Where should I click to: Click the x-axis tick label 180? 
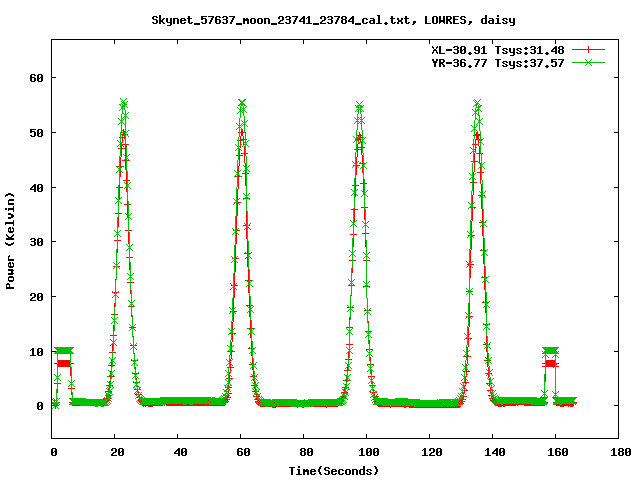pos(621,452)
